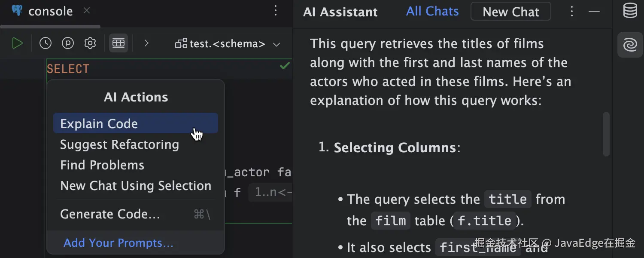Open query history clock icon

click(46, 43)
